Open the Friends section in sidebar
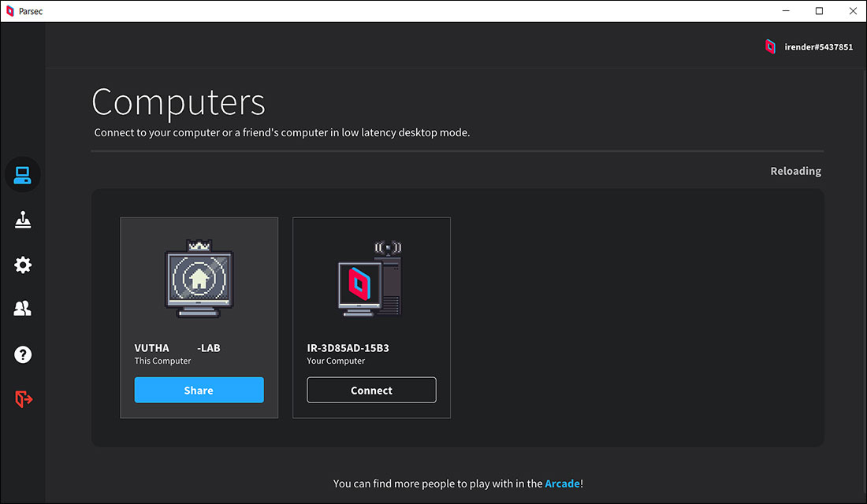The height and width of the screenshot is (504, 867). point(23,309)
